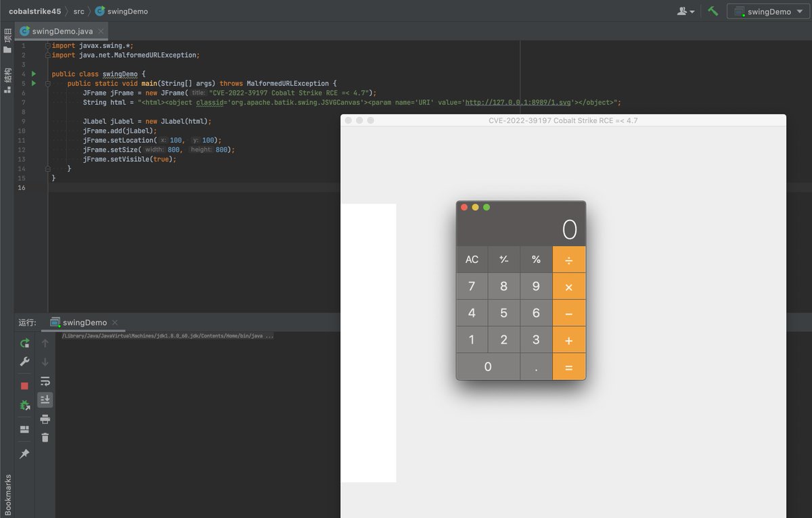This screenshot has height=518, width=812.
Task: Click the Calculator 1 key
Action: [x=472, y=340]
